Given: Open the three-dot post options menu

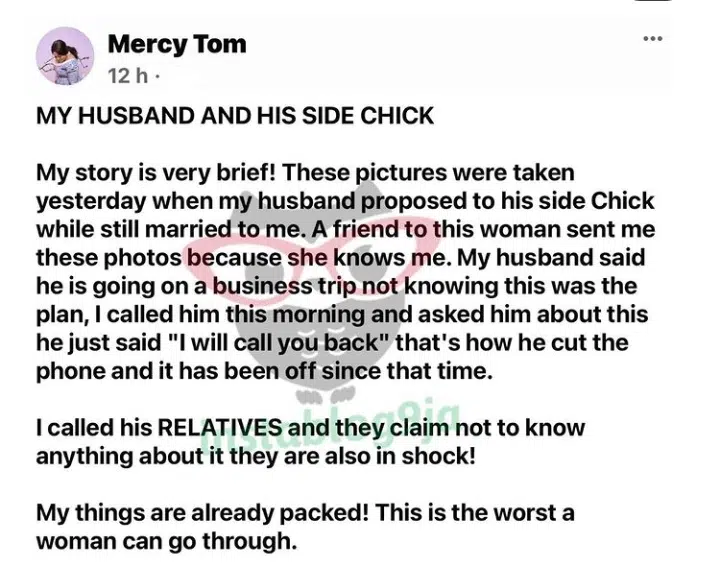Looking at the screenshot, I should tap(653, 39).
